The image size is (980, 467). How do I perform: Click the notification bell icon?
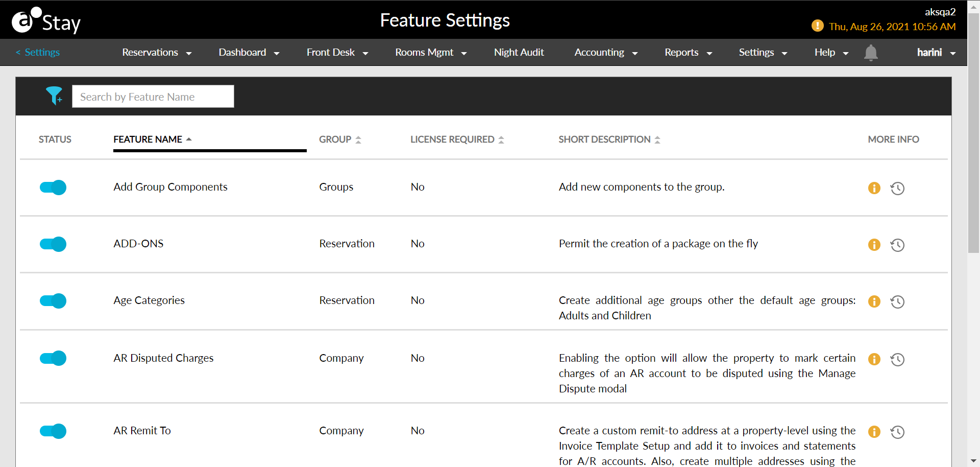coord(871,53)
